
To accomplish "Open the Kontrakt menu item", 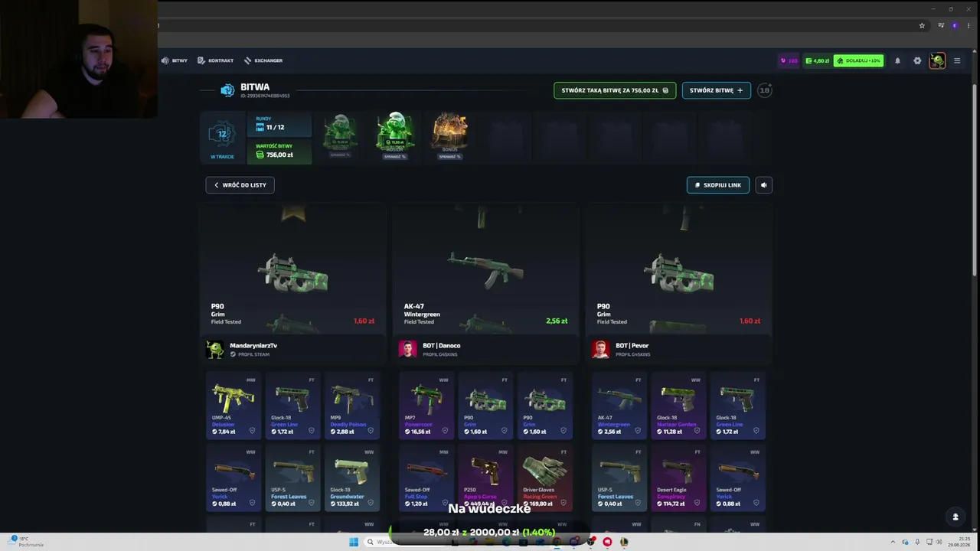I will (x=215, y=60).
